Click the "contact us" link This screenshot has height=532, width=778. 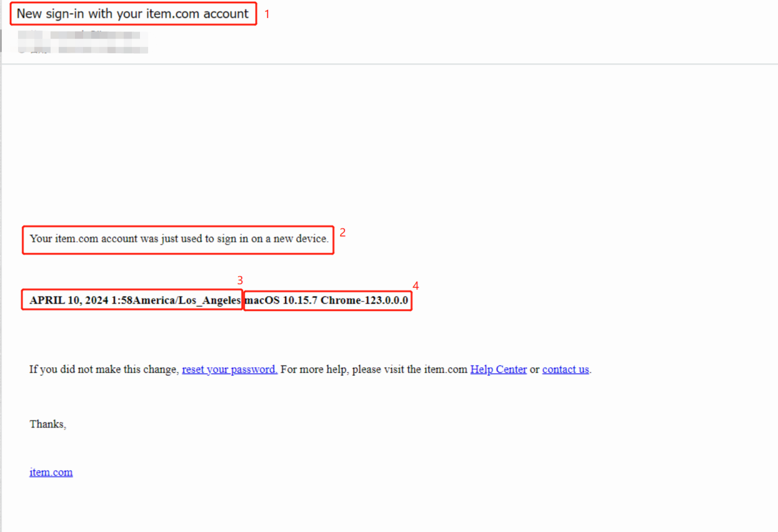[565, 370]
